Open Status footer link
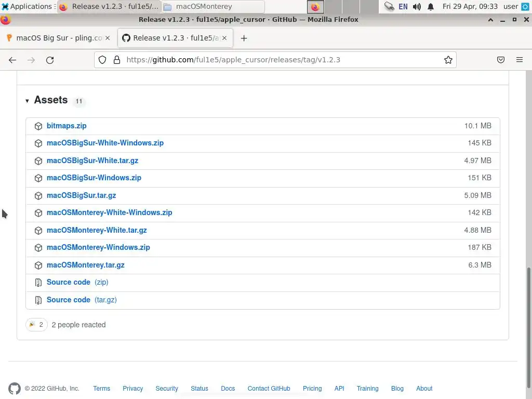 [199, 389]
